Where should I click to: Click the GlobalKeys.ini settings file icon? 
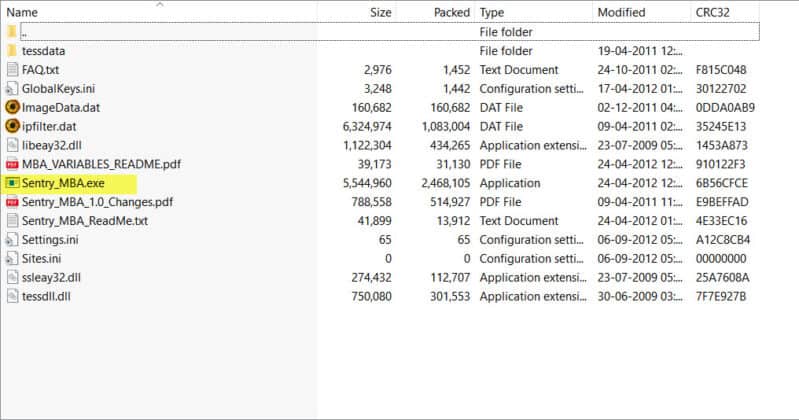pyautogui.click(x=12, y=88)
